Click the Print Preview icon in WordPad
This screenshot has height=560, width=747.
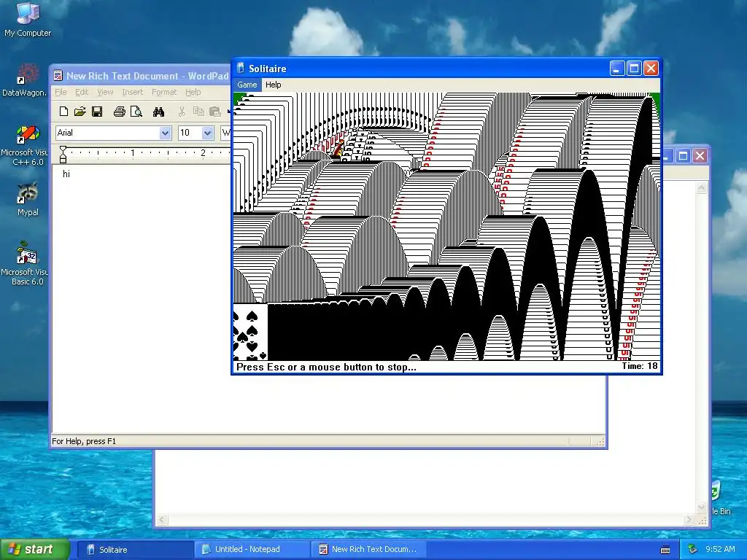tap(136, 112)
